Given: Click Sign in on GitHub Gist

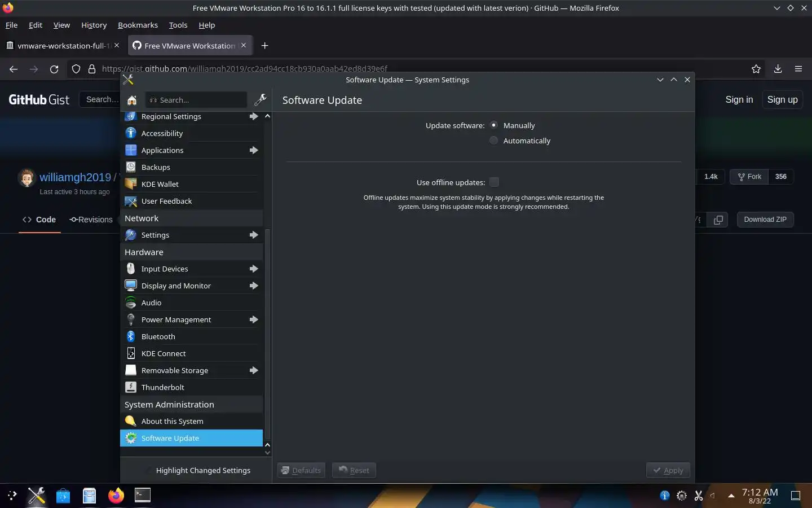Looking at the screenshot, I should [739, 99].
